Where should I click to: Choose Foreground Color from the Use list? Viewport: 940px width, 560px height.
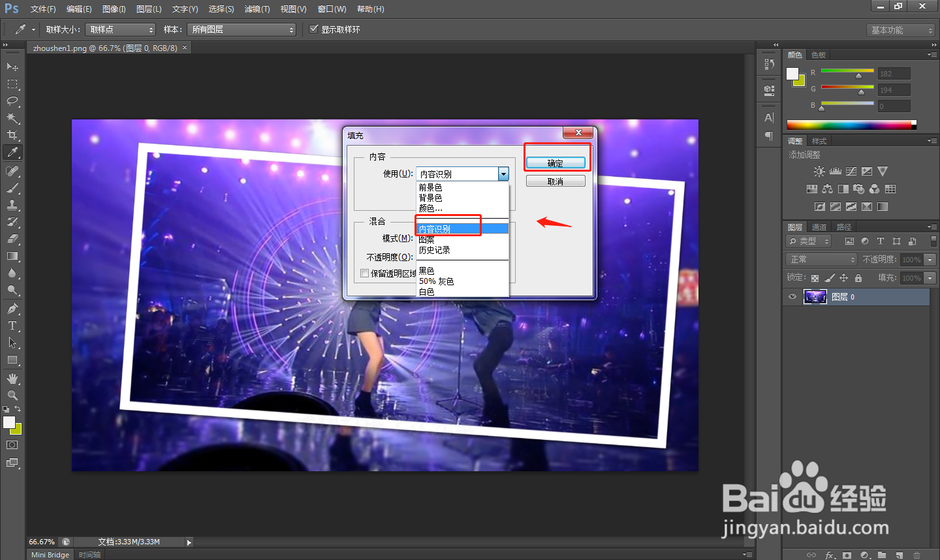(462, 187)
